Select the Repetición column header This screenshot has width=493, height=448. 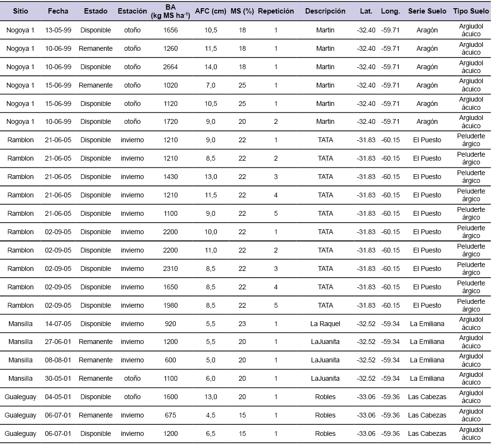[276, 11]
